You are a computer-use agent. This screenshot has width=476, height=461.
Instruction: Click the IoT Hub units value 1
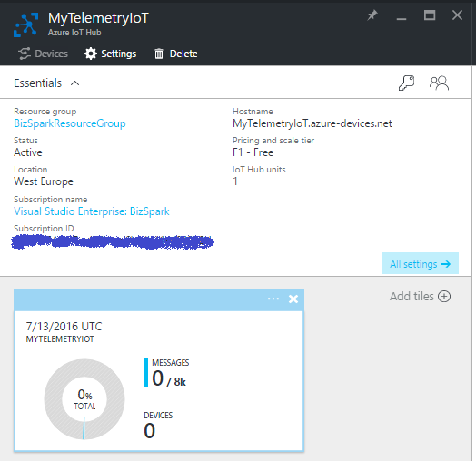pyautogui.click(x=235, y=181)
